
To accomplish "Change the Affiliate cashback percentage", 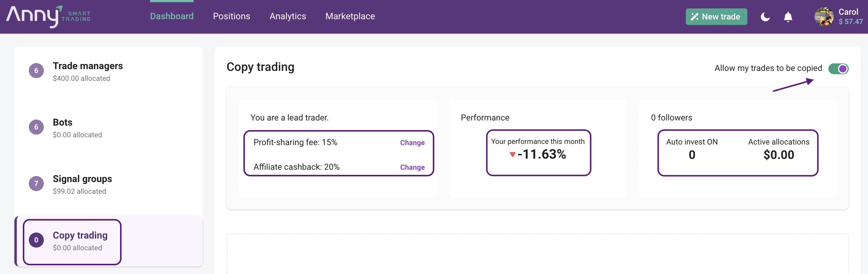I will (x=412, y=167).
